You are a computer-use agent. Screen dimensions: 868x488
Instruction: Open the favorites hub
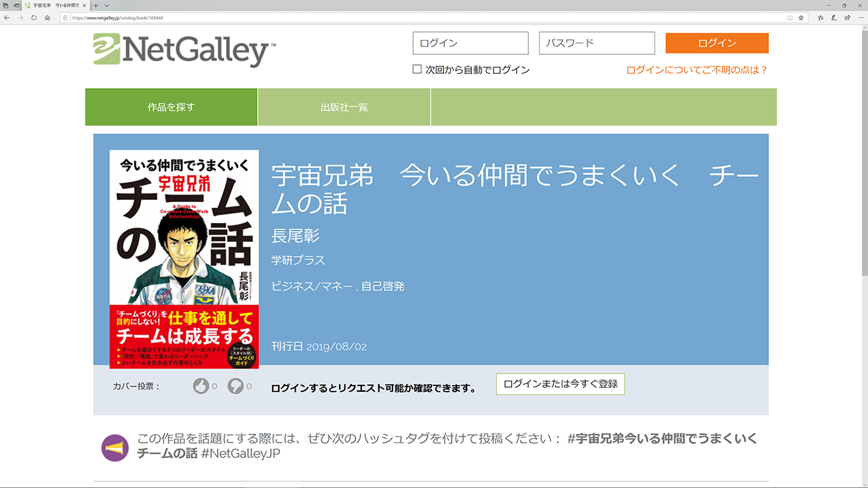tap(821, 18)
